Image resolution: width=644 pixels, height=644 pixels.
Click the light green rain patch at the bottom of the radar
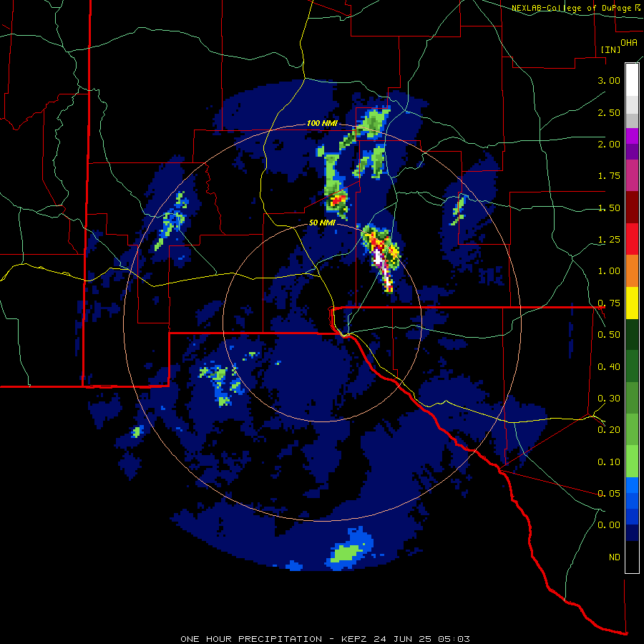[x=347, y=553]
